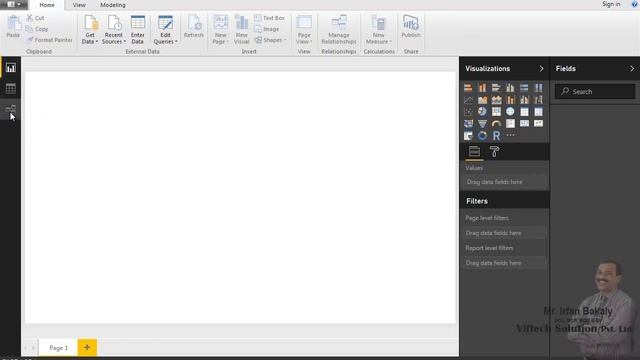Open more custom visuals ellipsis
The width and height of the screenshot is (640, 360).
(510, 135)
